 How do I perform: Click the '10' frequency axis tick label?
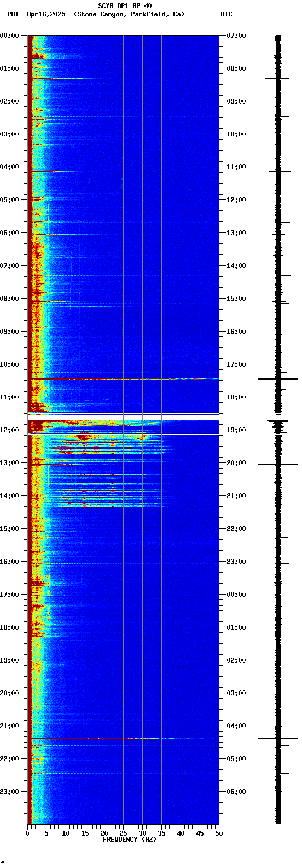pos(66,833)
